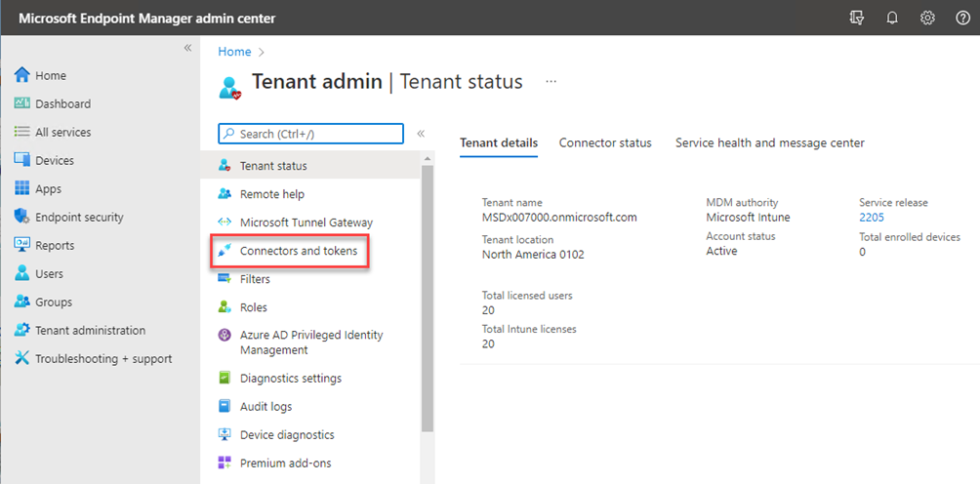This screenshot has height=484, width=980.
Task: Open Roles menu item
Action: (310, 307)
